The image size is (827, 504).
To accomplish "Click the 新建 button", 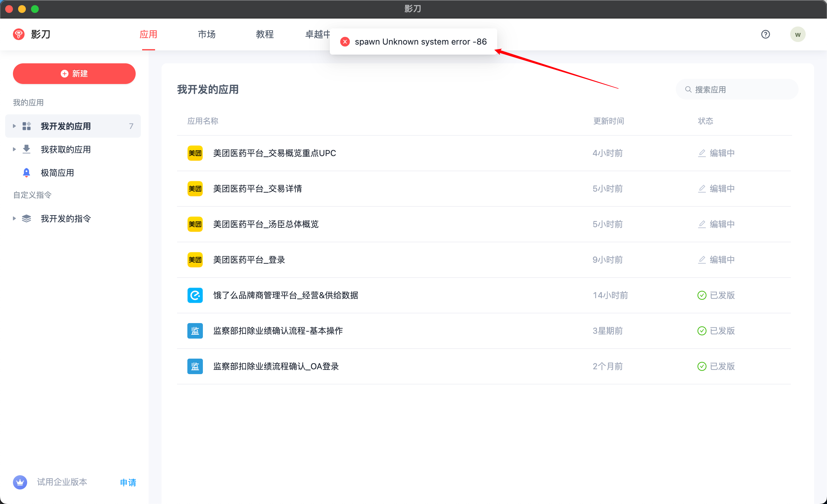I will [x=74, y=73].
